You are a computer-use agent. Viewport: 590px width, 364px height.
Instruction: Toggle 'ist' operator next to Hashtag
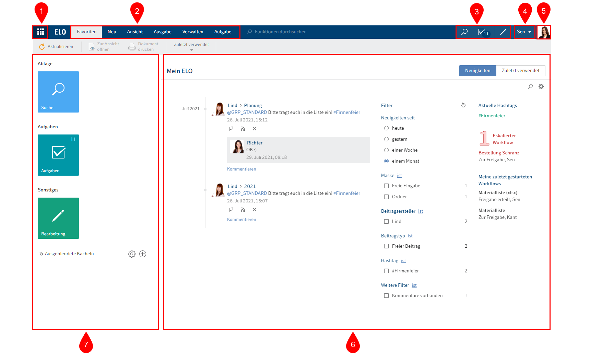coord(403,260)
